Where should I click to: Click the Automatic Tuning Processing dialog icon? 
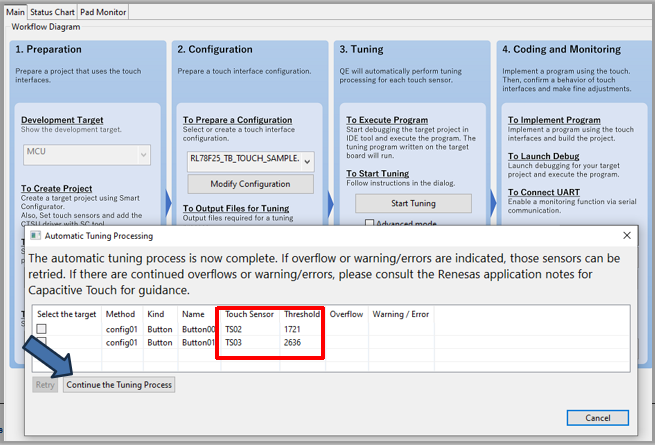point(36,236)
